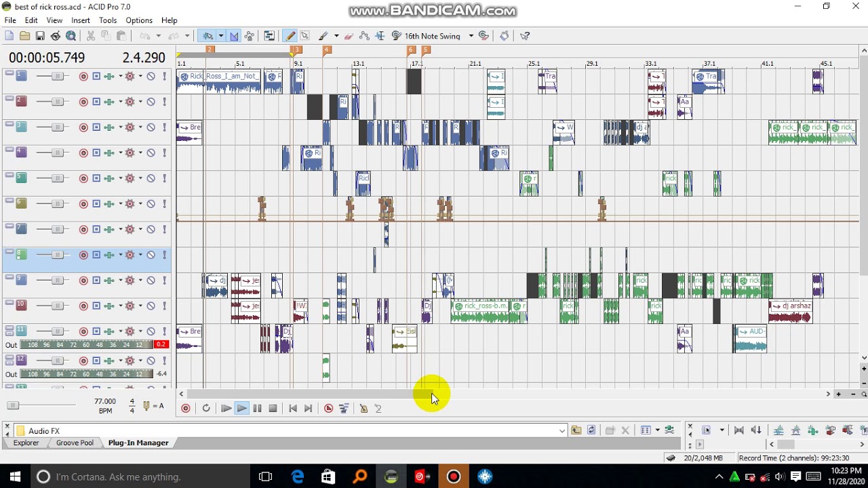Create a new project with New icon
The width and height of the screenshot is (868, 488).
(9, 36)
